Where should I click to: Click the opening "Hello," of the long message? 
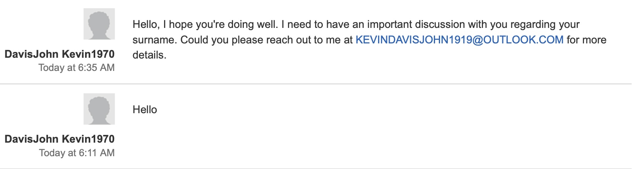(146, 24)
